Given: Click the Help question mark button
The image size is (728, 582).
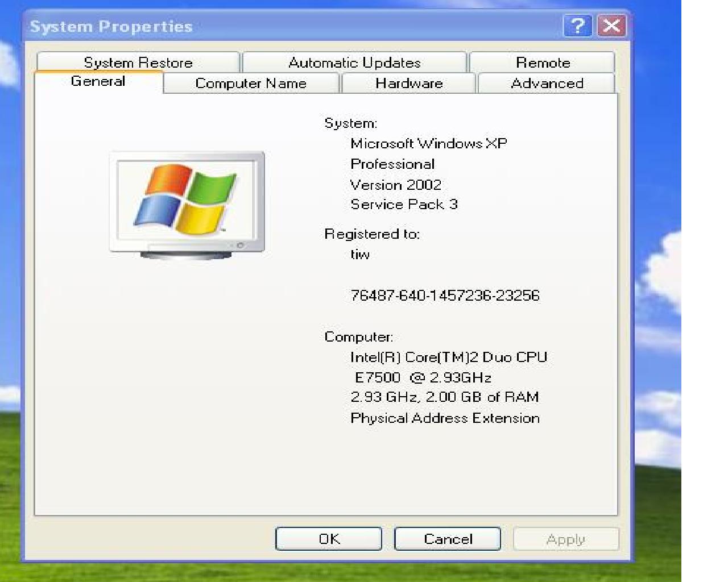Looking at the screenshot, I should pyautogui.click(x=577, y=26).
